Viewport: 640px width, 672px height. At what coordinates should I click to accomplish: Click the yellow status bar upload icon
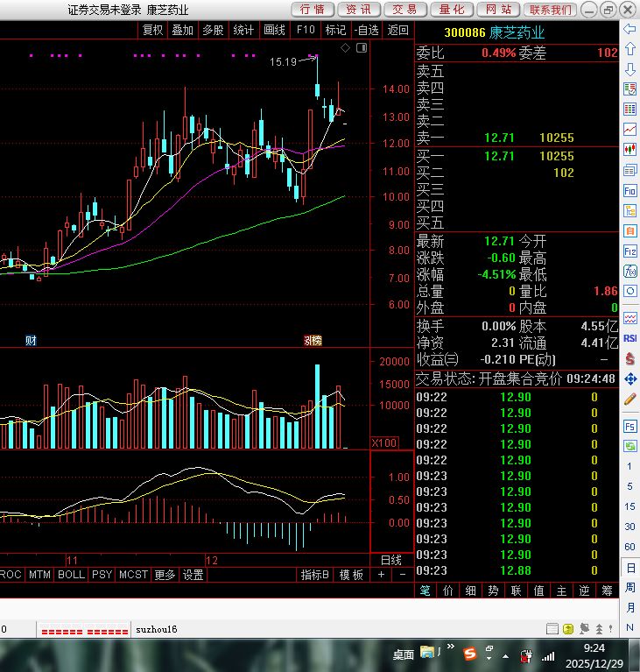[x=568, y=629]
